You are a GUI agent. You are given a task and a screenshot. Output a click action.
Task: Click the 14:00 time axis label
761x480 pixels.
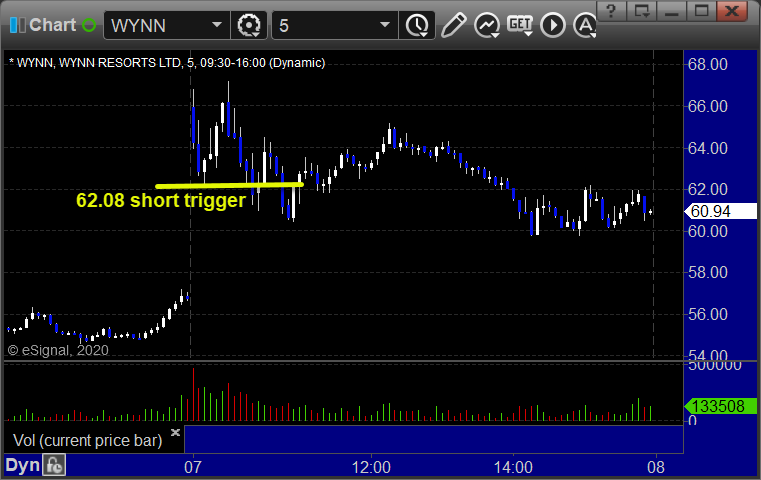[513, 467]
